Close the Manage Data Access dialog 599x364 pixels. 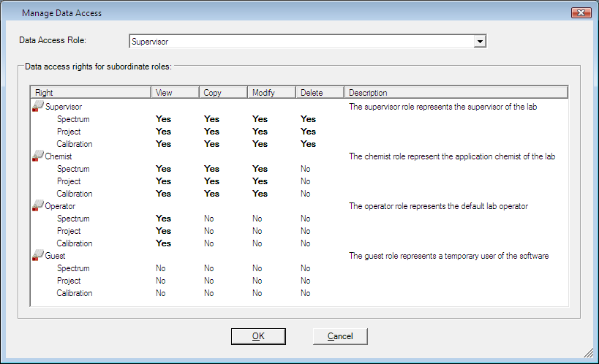pyautogui.click(x=580, y=13)
